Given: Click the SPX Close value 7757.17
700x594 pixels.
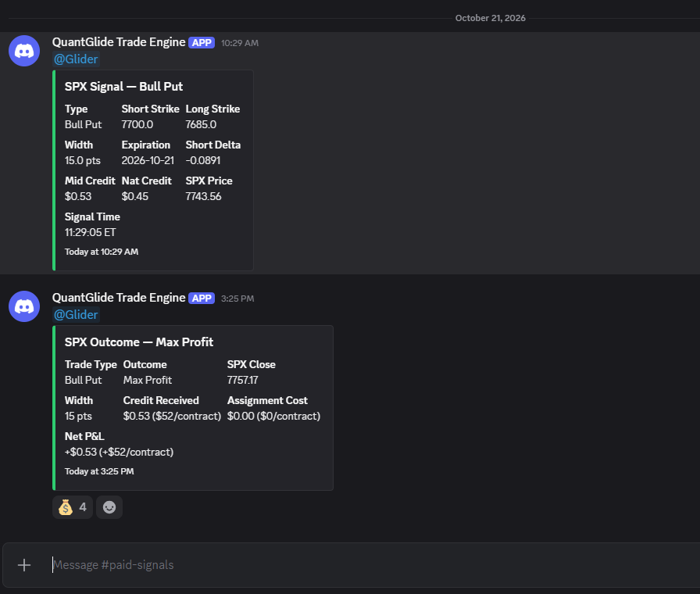Looking at the screenshot, I should [242, 380].
